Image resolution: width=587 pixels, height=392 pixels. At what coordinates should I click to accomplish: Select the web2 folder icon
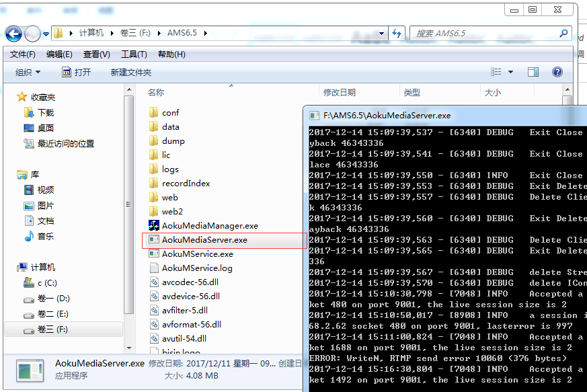click(x=153, y=211)
